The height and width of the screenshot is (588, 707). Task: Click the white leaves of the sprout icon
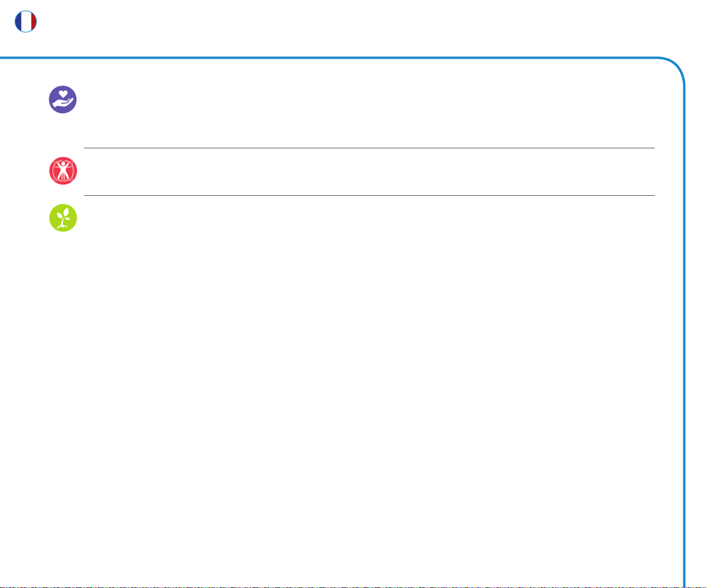[x=64, y=213]
